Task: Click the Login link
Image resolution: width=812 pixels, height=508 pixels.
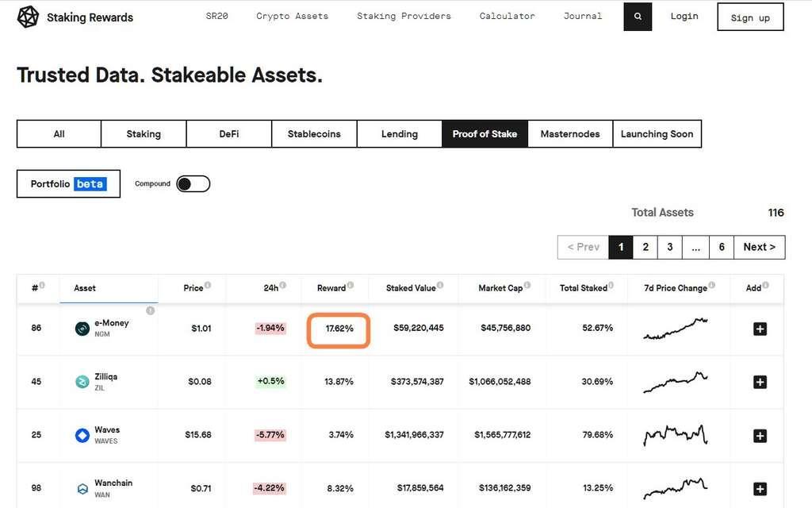Action: (684, 16)
